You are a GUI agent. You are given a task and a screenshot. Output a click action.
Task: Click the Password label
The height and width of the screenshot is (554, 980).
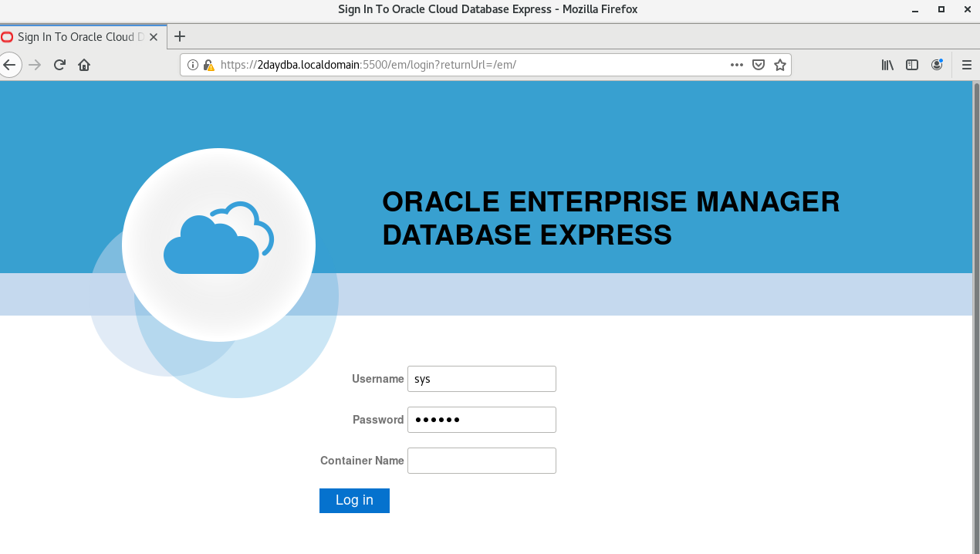[378, 420]
